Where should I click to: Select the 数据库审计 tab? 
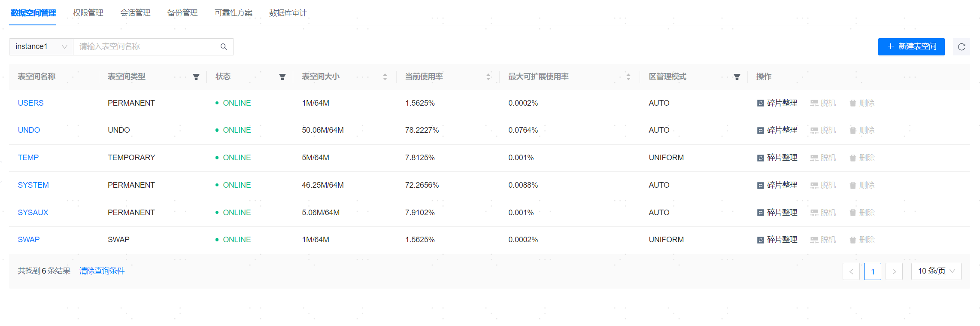click(288, 13)
